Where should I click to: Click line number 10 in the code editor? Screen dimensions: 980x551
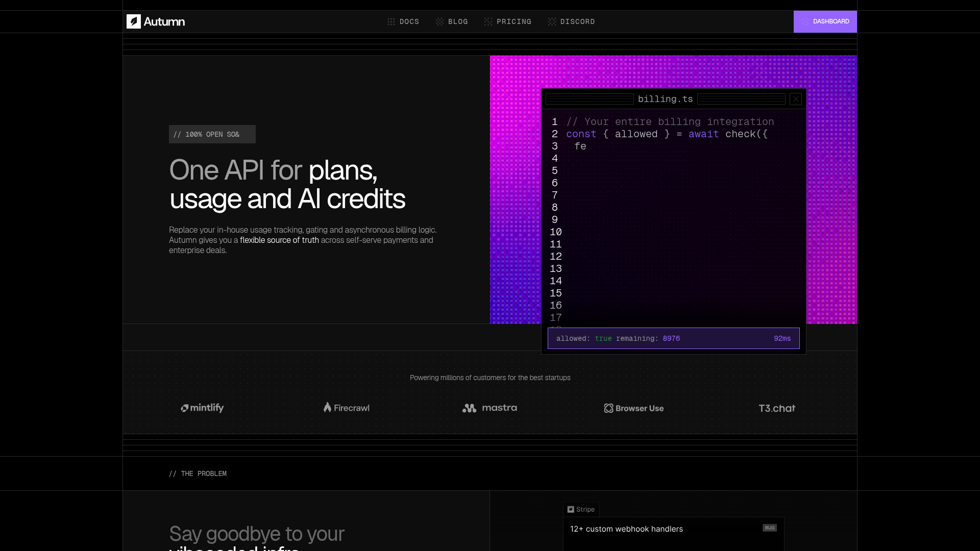(556, 232)
